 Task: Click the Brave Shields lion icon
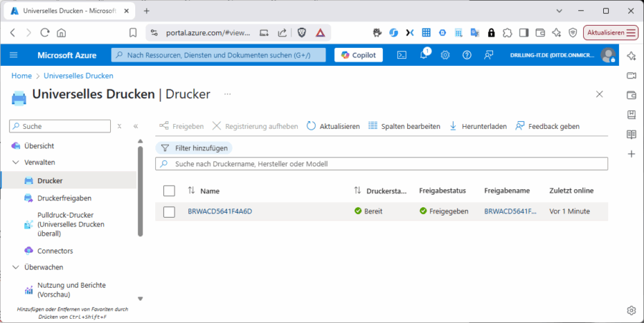302,33
